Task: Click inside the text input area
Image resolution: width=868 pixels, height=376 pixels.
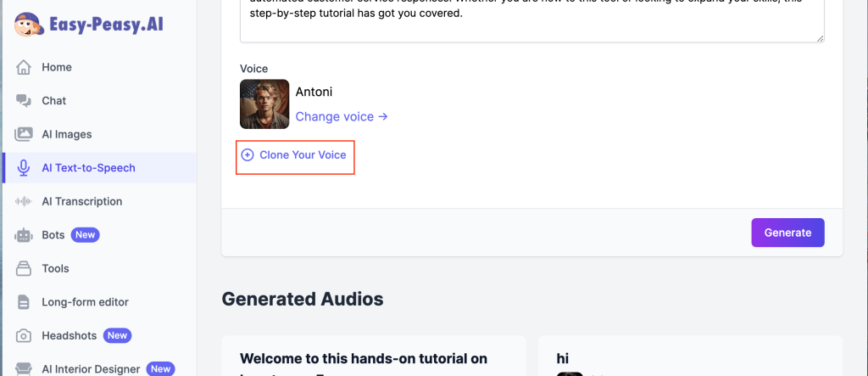Action: click(531, 21)
